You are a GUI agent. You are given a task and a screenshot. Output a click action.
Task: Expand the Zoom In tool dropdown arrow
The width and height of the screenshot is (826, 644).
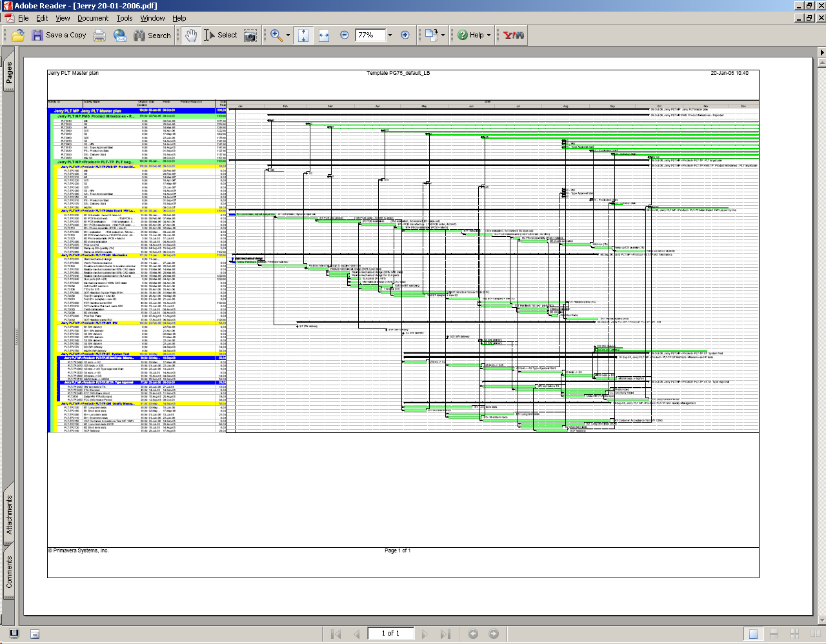288,35
